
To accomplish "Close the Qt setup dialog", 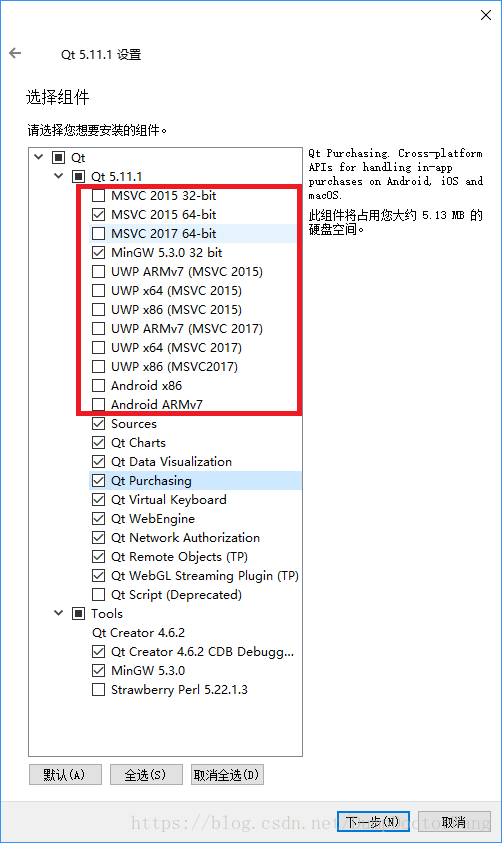I will point(486,15).
